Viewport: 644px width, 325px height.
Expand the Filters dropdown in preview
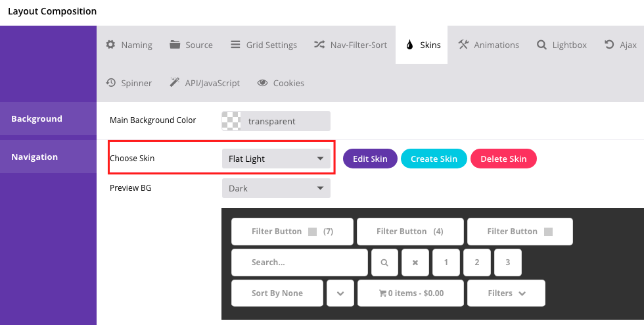tap(506, 293)
